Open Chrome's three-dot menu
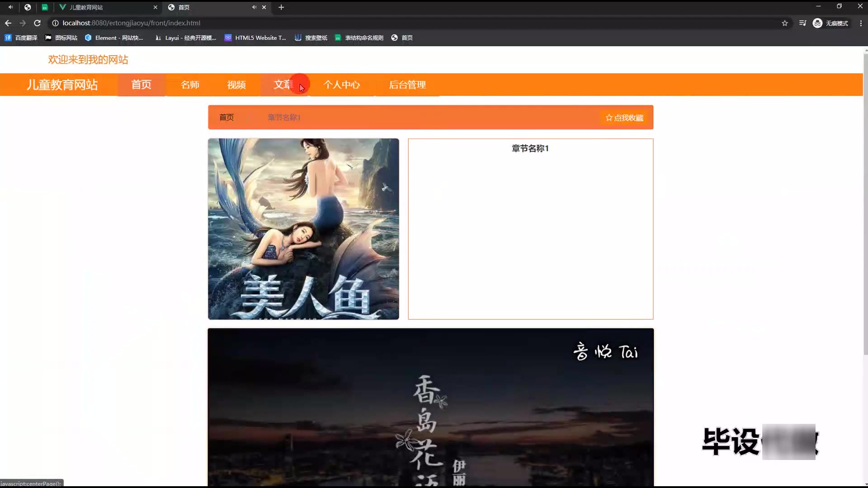This screenshot has height=488, width=868. pos(860,23)
